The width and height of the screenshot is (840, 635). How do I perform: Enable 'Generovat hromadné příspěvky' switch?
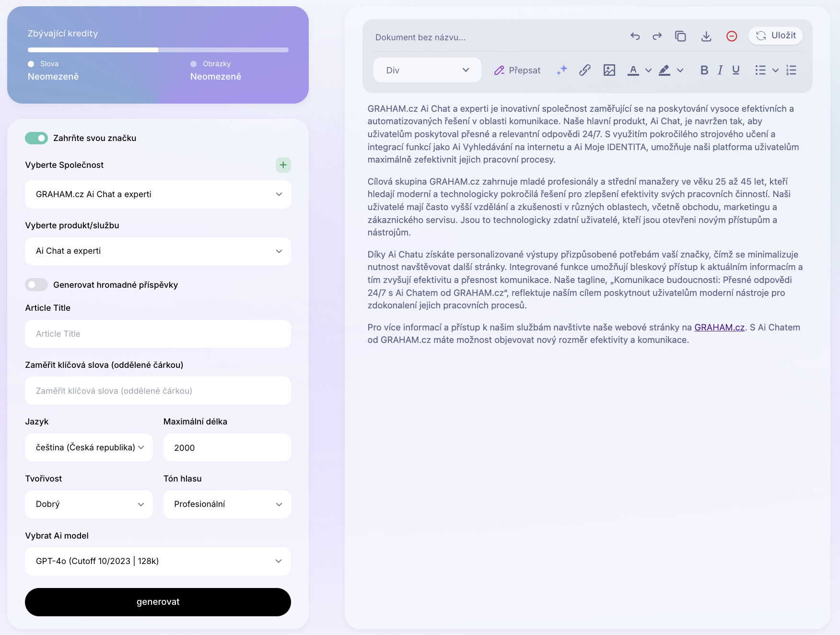pos(36,285)
